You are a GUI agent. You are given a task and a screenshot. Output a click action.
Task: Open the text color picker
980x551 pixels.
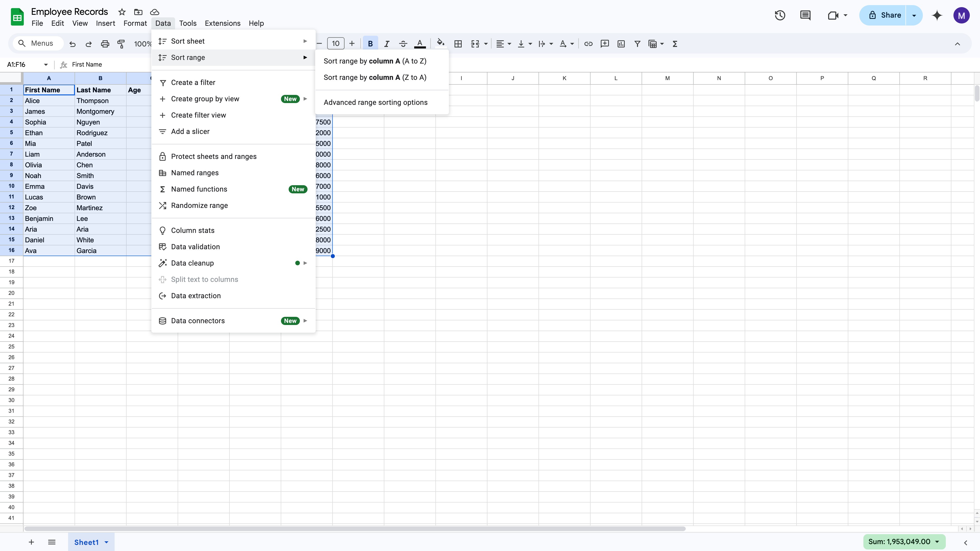(x=420, y=44)
